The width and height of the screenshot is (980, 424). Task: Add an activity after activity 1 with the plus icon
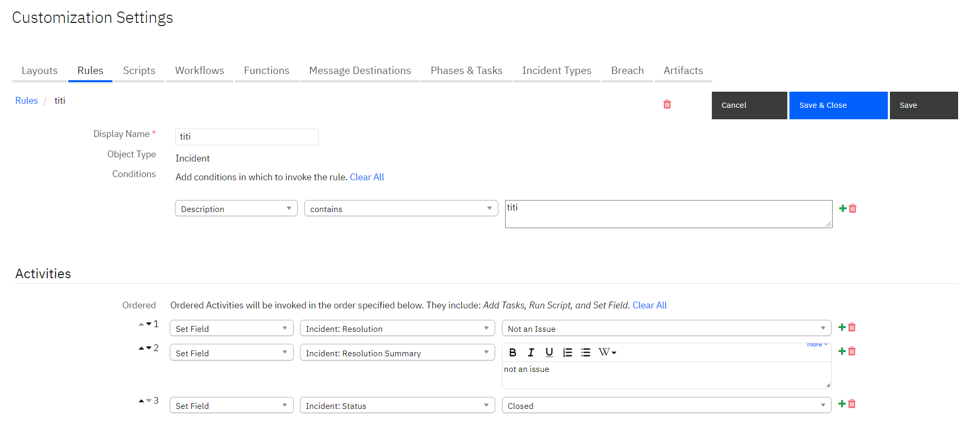click(842, 327)
